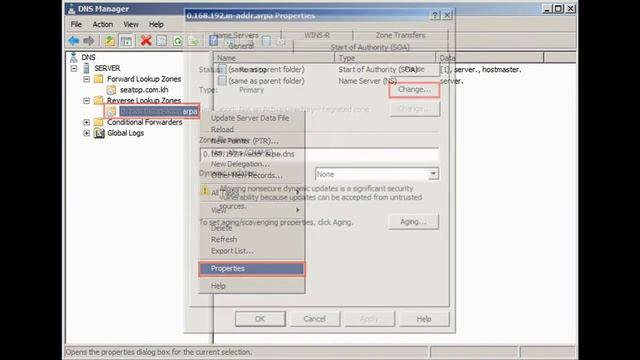Viewport: 640px width, 360px height.
Task: Select the DNS root node icon
Action: pyautogui.click(x=73, y=57)
